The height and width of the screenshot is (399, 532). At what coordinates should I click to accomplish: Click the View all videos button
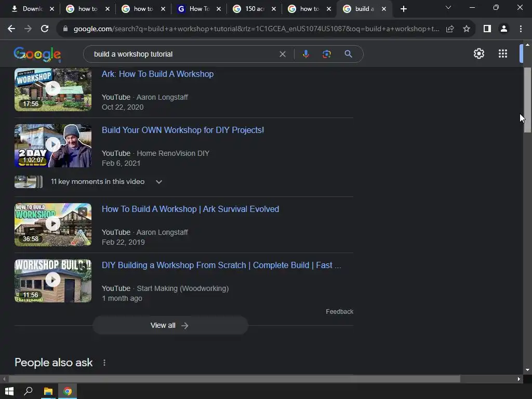(x=170, y=325)
